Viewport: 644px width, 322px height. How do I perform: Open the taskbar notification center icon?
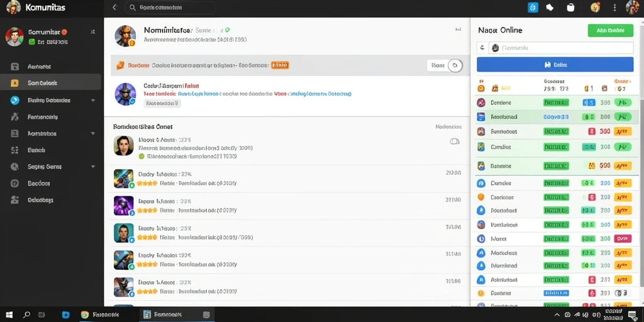(631, 315)
